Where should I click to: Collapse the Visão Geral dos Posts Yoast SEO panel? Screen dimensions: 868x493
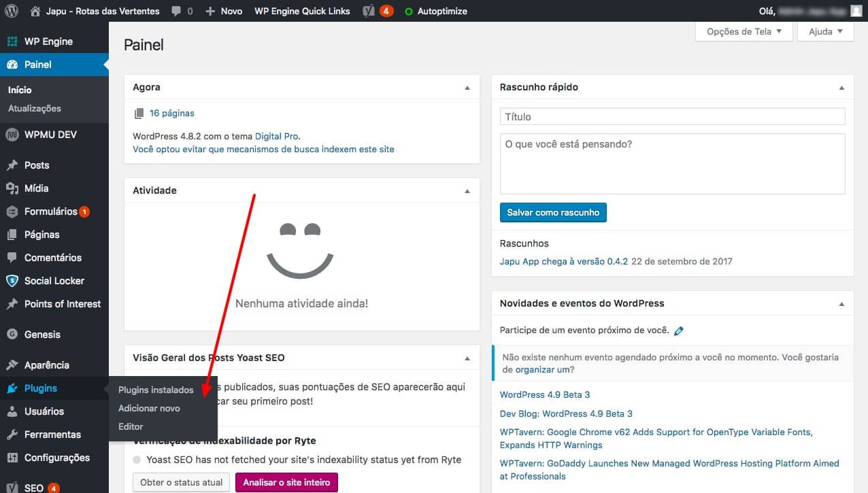467,358
